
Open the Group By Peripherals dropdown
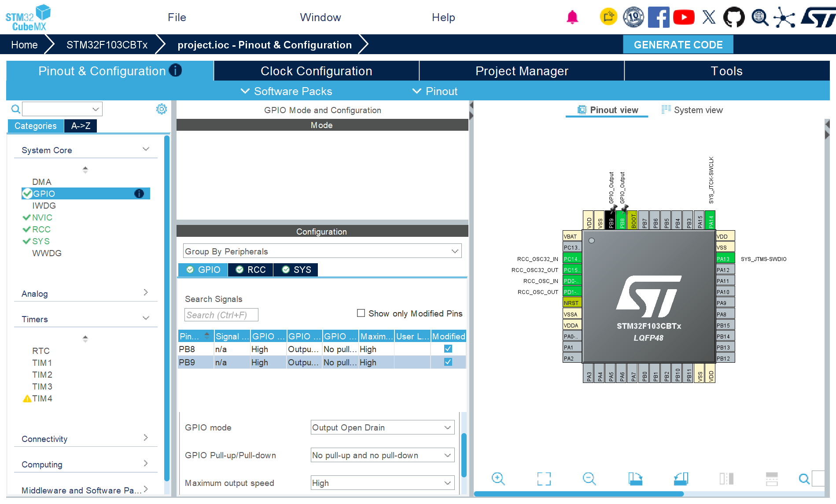[322, 251]
